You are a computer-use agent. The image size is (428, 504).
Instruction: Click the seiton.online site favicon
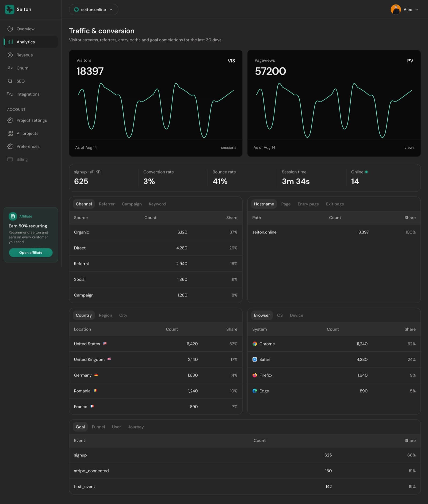tap(76, 10)
